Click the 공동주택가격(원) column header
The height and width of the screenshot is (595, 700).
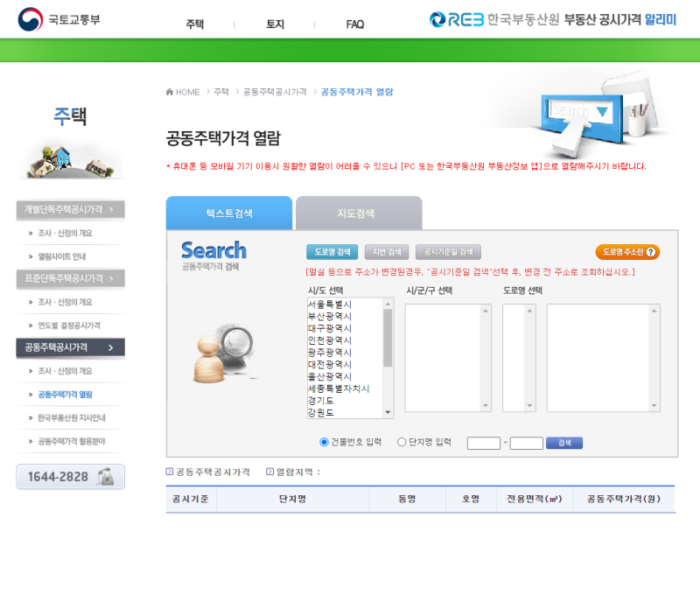pyautogui.click(x=624, y=499)
